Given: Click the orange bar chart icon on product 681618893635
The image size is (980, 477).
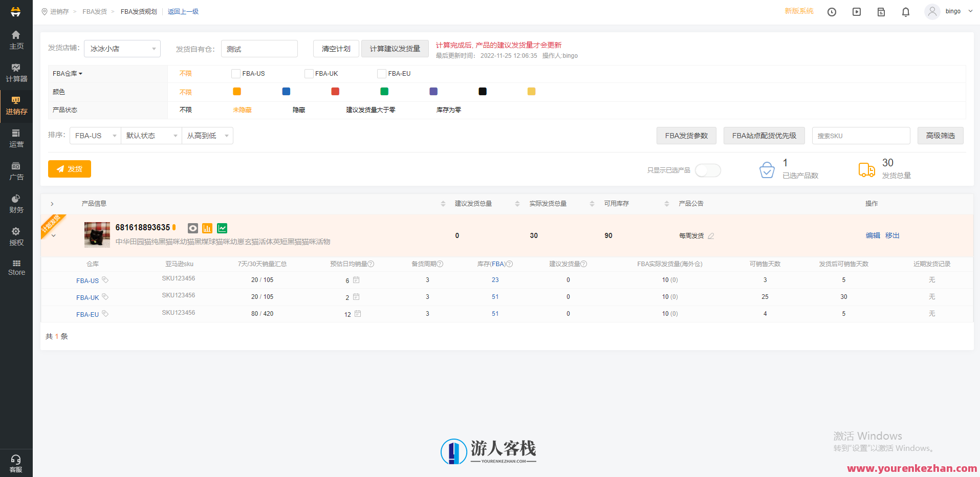Looking at the screenshot, I should [207, 228].
